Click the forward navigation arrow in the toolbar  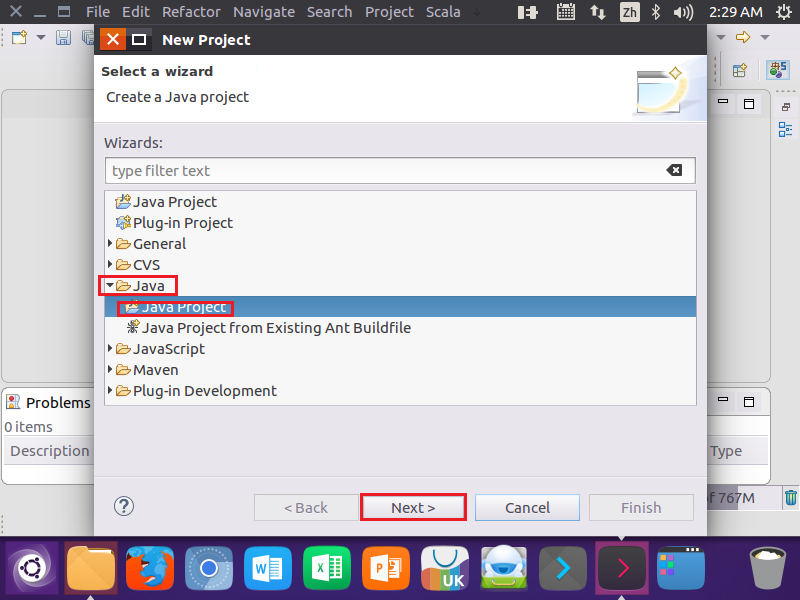tap(743, 37)
